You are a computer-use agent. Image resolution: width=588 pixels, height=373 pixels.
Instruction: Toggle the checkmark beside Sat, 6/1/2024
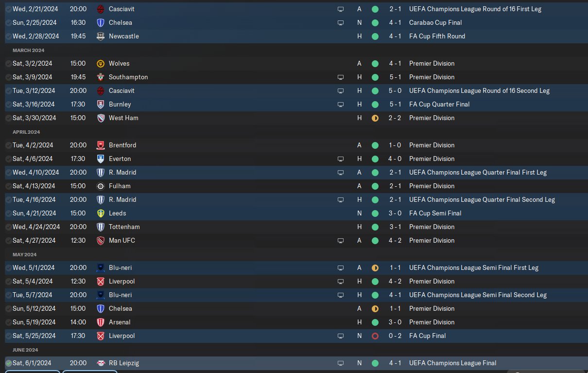pyautogui.click(x=8, y=363)
